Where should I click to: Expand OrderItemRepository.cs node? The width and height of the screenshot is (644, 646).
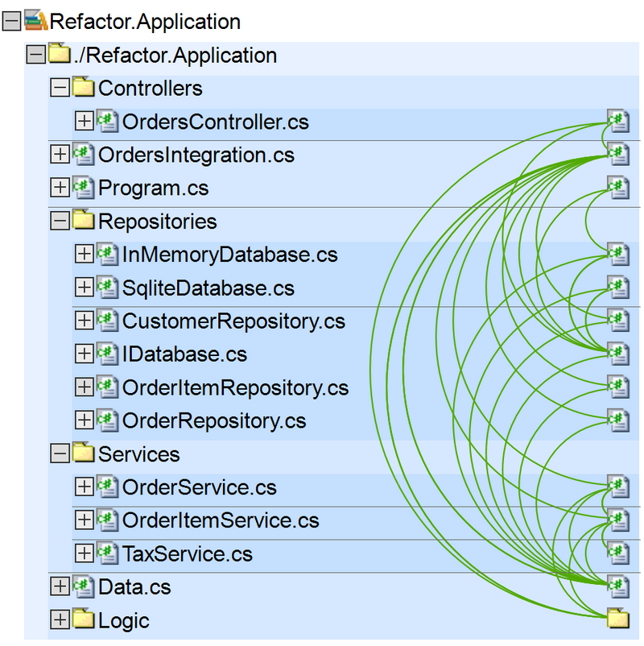tap(84, 387)
